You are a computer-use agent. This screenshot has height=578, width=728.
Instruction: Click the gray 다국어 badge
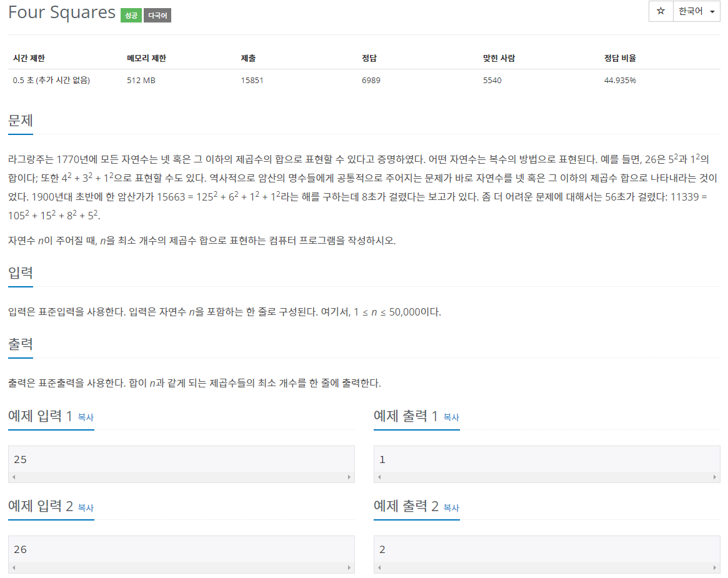(157, 16)
